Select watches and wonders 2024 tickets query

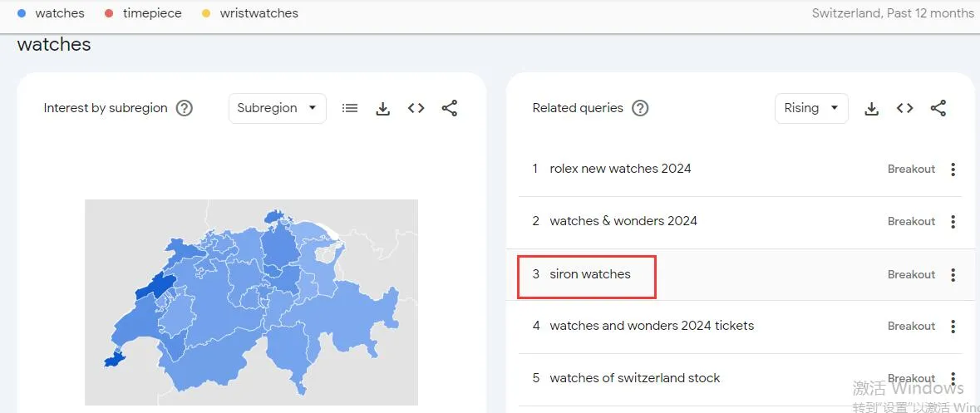click(652, 326)
